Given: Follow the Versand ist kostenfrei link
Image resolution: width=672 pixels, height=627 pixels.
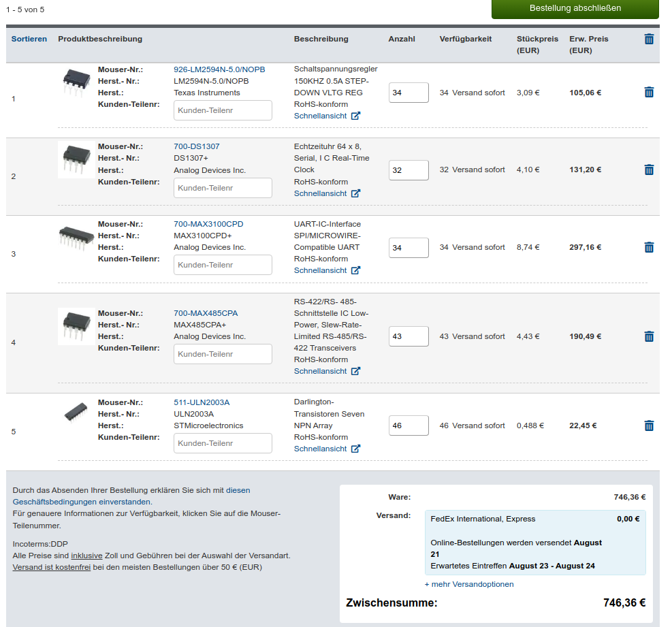Looking at the screenshot, I should 52,567.
